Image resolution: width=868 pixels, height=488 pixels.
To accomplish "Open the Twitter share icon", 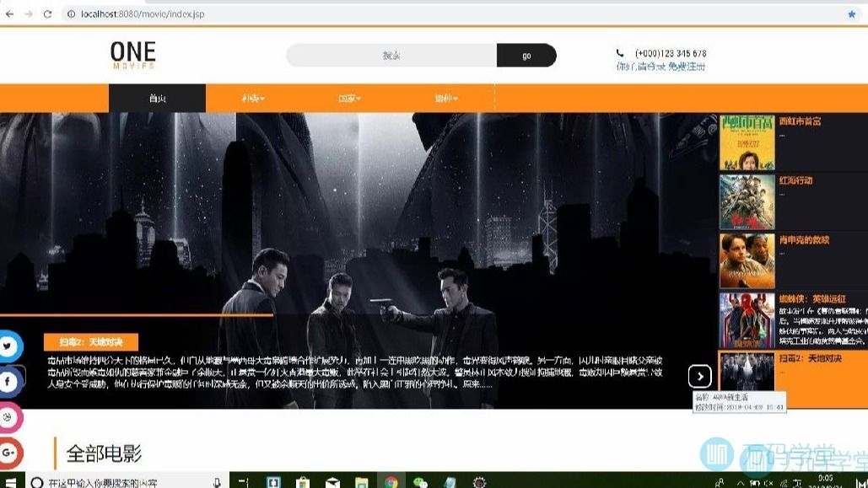I will click(8, 346).
